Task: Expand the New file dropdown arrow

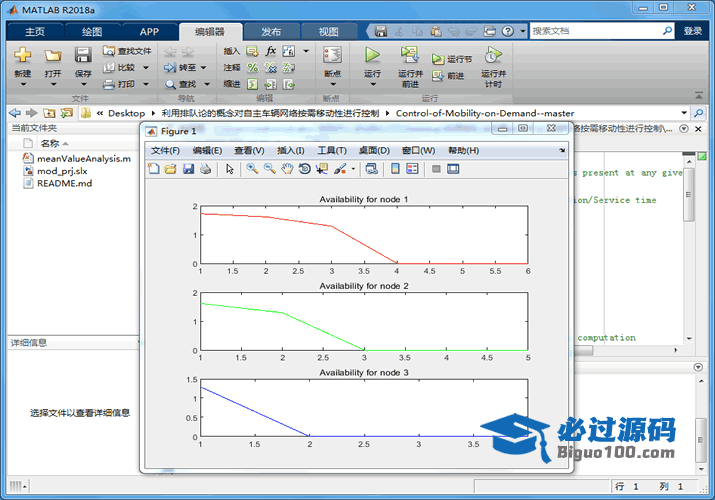Action: pyautogui.click(x=22, y=85)
